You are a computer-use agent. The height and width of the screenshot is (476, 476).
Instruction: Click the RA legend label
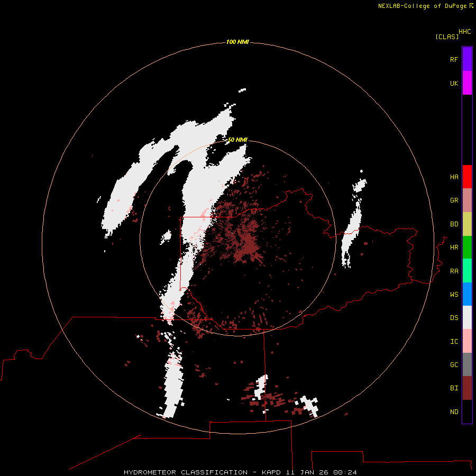[454, 271]
